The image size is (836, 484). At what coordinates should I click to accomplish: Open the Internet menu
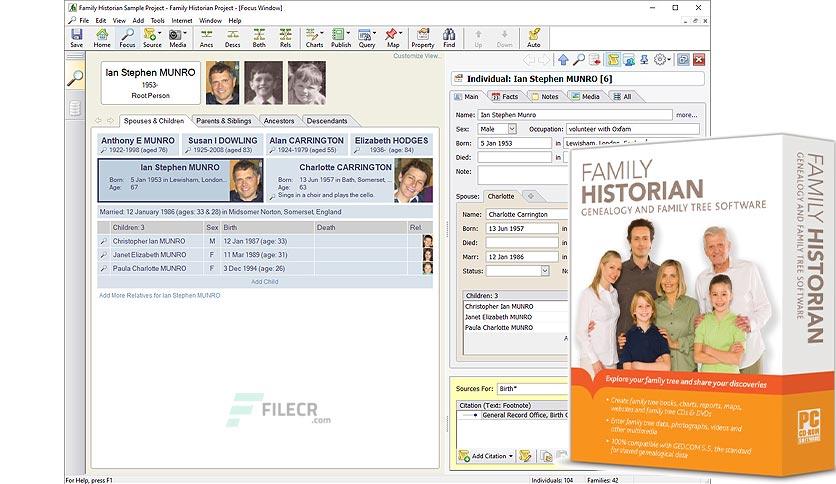pyautogui.click(x=182, y=20)
